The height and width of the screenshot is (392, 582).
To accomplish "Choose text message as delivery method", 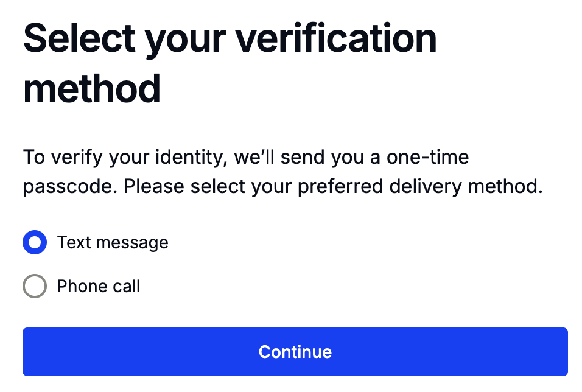I will [x=35, y=243].
